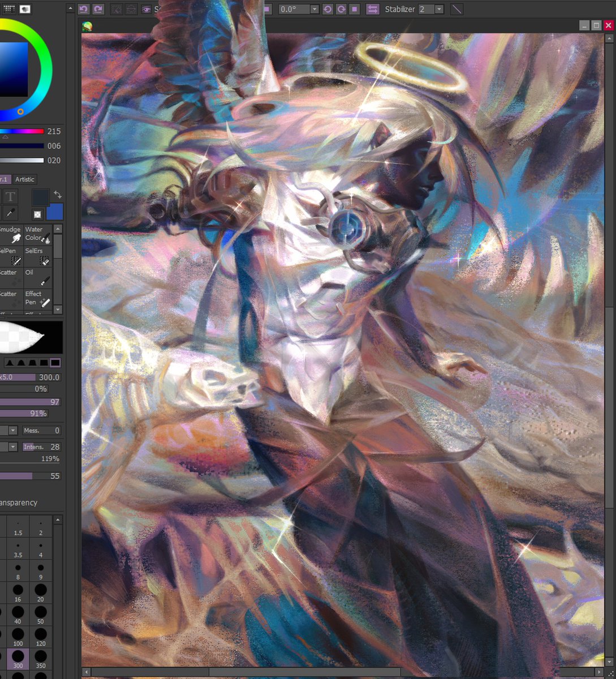Click the size preset list scroll up arrow
The height and width of the screenshot is (679, 616).
pyautogui.click(x=58, y=519)
